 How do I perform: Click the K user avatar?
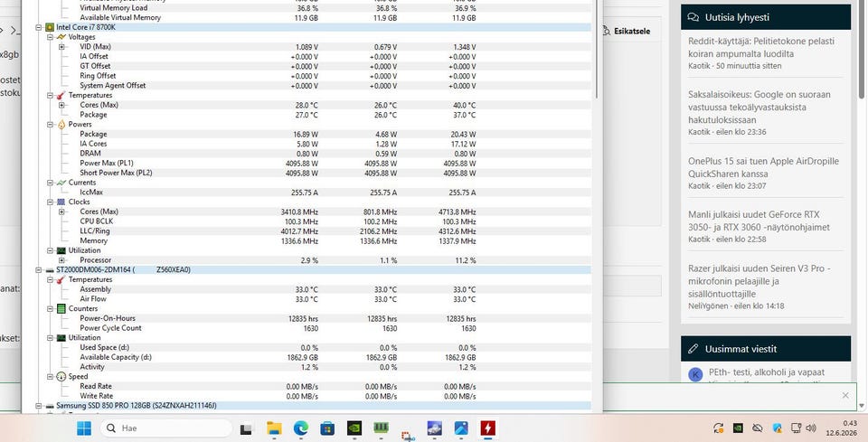pyautogui.click(x=695, y=374)
